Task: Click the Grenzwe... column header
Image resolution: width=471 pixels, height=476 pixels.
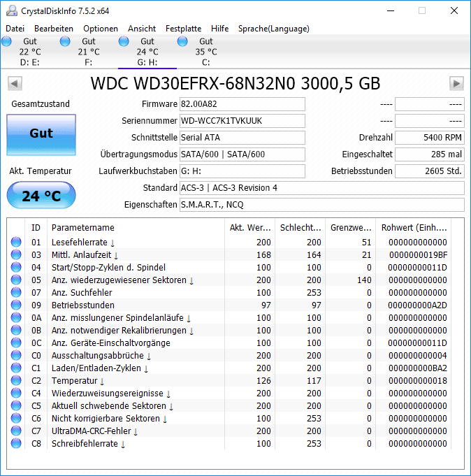Action: pyautogui.click(x=351, y=227)
